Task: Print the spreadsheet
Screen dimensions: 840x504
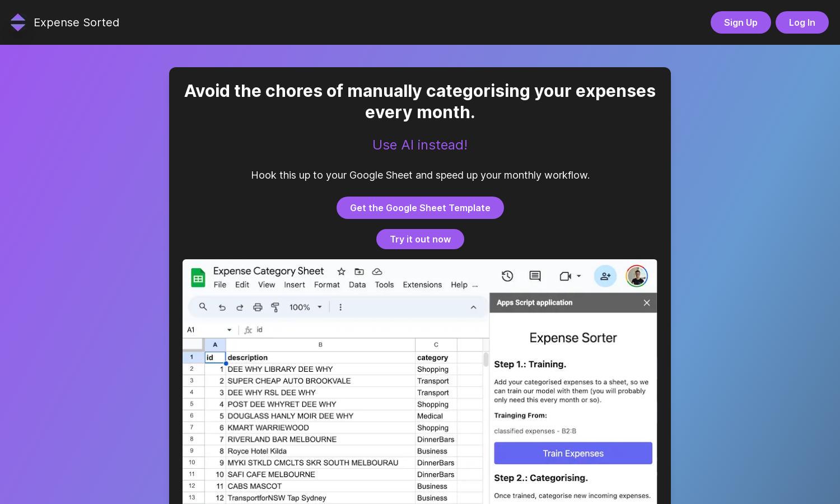Action: (x=258, y=307)
